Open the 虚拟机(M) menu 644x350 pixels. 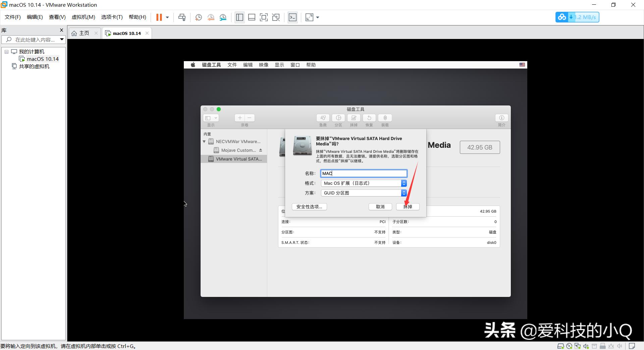click(83, 17)
